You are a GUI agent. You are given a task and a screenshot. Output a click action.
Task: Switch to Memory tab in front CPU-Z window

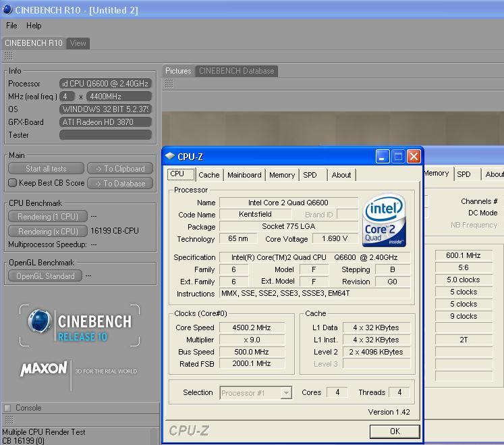click(282, 175)
